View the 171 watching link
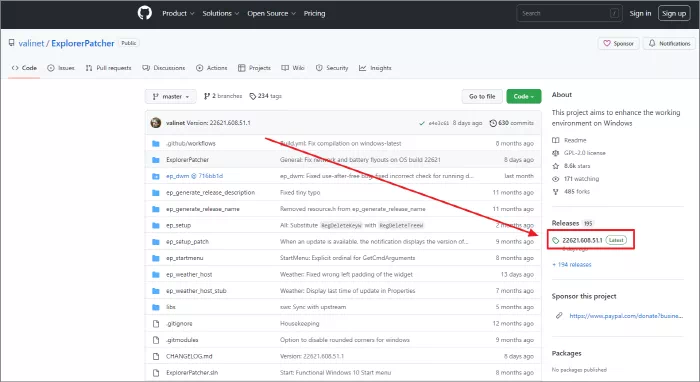 (x=575, y=179)
